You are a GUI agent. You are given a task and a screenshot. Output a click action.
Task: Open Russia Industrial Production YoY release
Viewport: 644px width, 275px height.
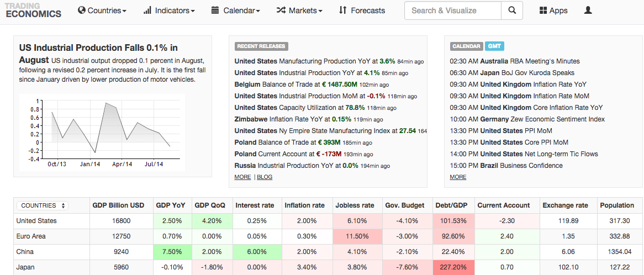(312, 166)
